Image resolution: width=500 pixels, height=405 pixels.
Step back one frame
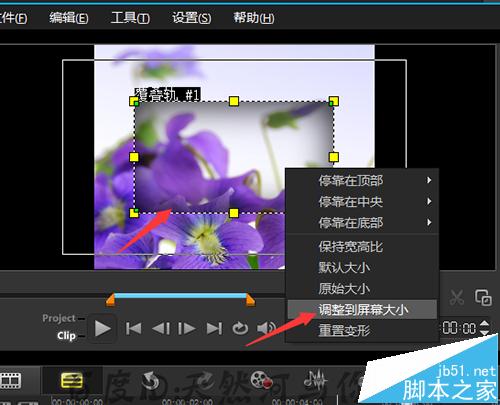click(x=161, y=329)
